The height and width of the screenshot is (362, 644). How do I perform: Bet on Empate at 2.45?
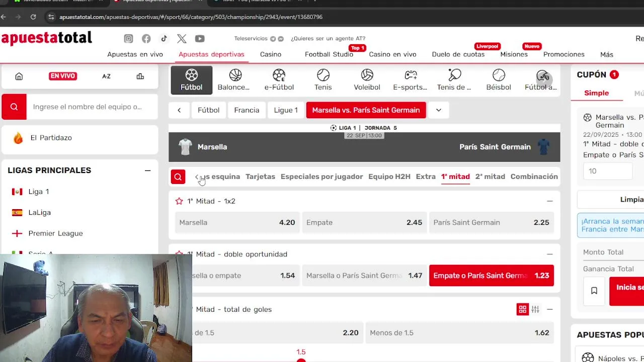pos(364,222)
